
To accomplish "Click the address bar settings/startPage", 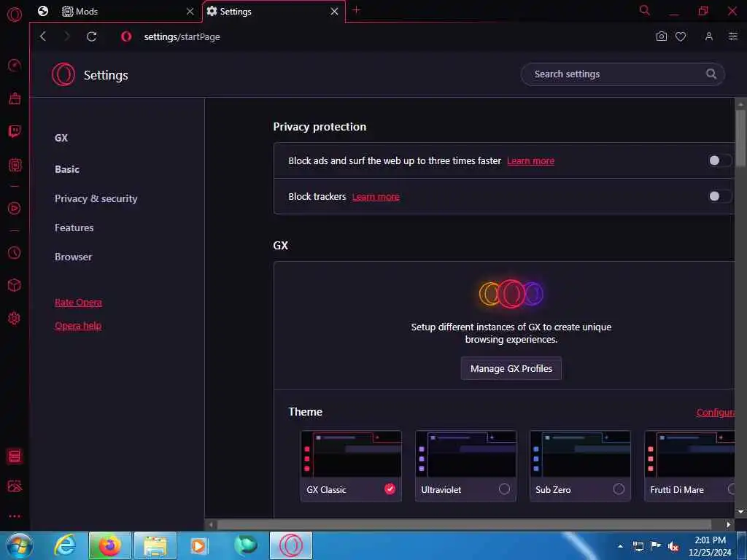I will [182, 36].
